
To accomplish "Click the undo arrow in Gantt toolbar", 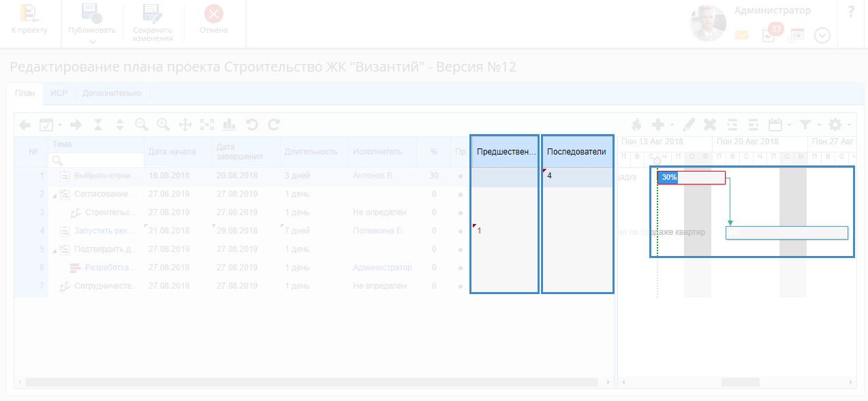I will [x=251, y=125].
